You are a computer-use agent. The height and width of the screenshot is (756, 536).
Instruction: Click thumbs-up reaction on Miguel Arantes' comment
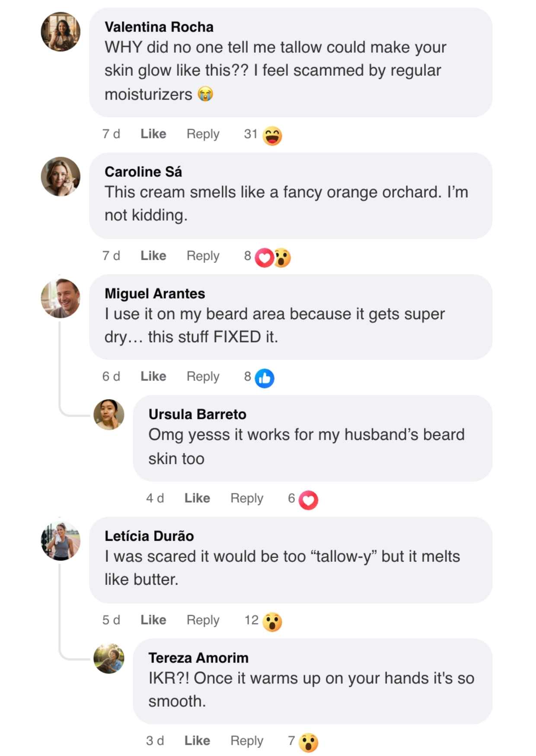(265, 378)
